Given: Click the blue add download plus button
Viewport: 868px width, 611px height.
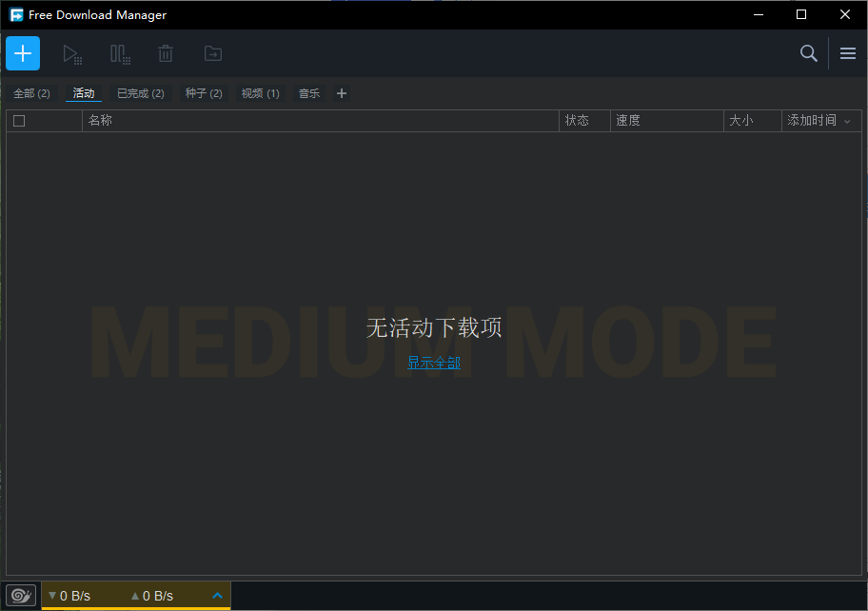Looking at the screenshot, I should [23, 53].
